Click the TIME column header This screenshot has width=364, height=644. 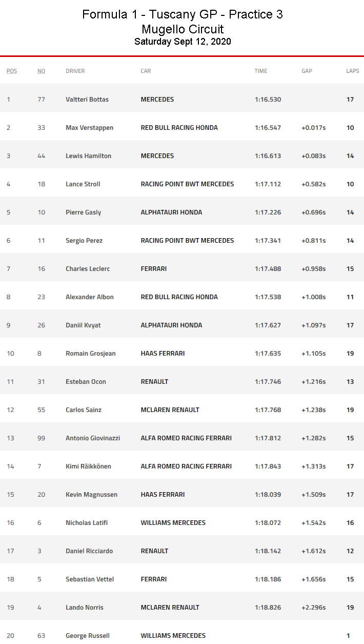point(261,71)
